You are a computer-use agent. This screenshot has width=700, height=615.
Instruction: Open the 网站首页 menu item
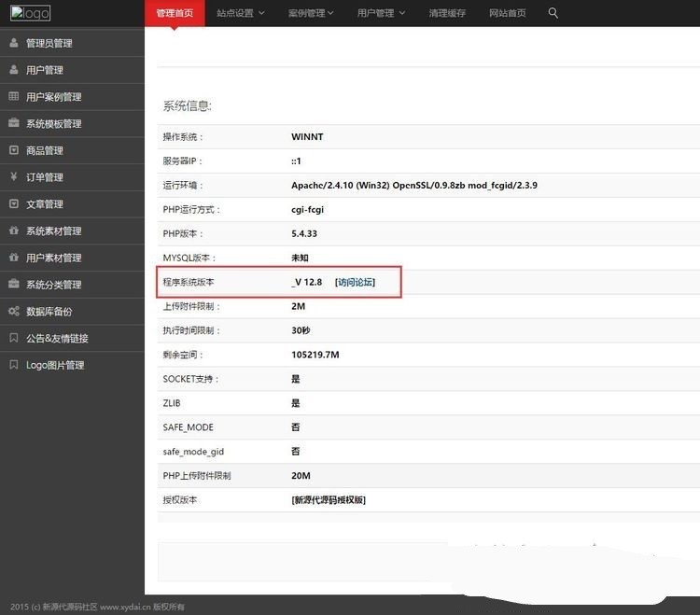click(x=507, y=13)
